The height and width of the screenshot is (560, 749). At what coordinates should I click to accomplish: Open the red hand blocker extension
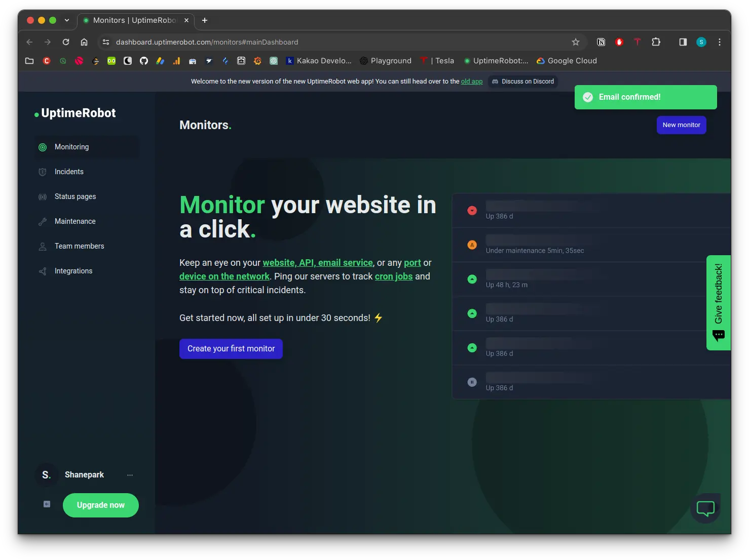point(619,42)
